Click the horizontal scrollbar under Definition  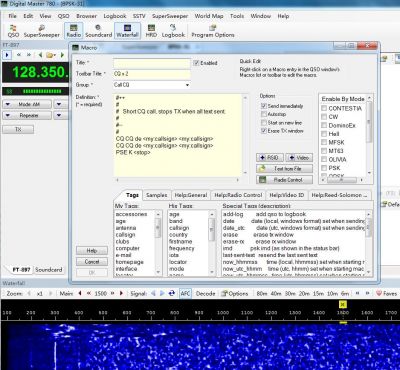pos(177,180)
